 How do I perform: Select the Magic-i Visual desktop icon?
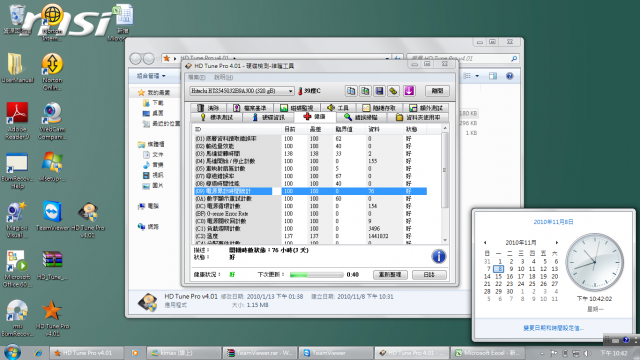[x=17, y=220]
